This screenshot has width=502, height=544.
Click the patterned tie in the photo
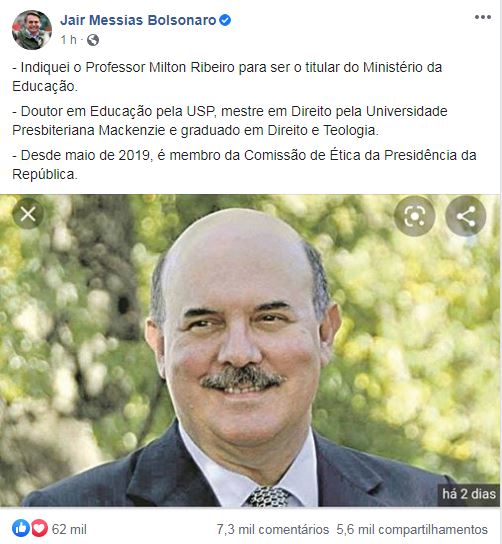pyautogui.click(x=268, y=497)
